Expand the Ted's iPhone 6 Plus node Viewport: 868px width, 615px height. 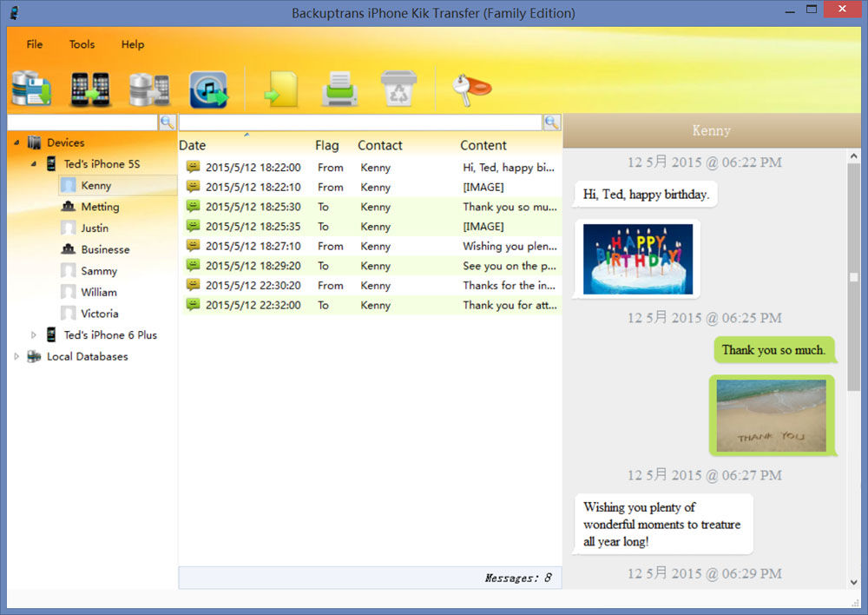(34, 335)
